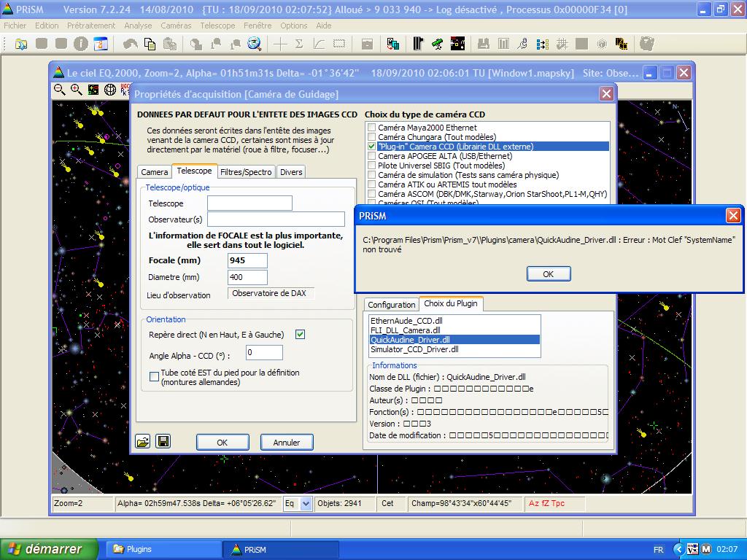The image size is (747, 560).
Task: Switch to the Filtres/Spectro tab
Action: 246,172
